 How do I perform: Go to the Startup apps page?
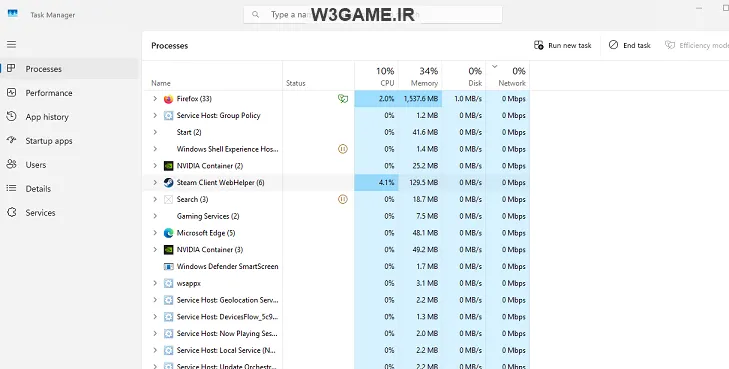click(70, 141)
